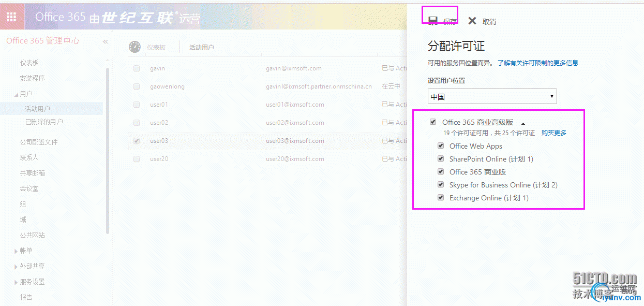Click the Office 365 管理中心 title

(x=43, y=41)
